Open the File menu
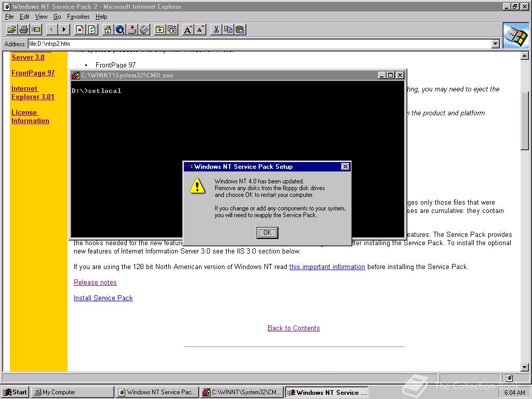This screenshot has height=399, width=532. tap(9, 17)
